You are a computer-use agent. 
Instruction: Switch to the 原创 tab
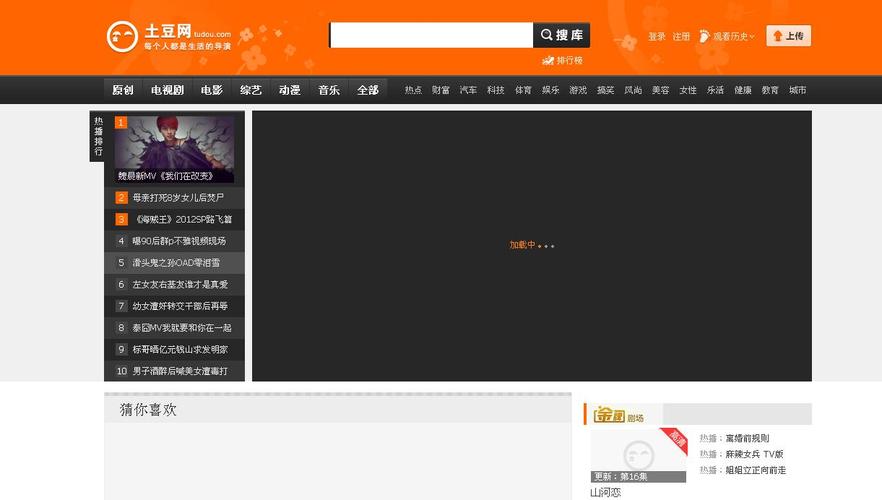(x=123, y=90)
